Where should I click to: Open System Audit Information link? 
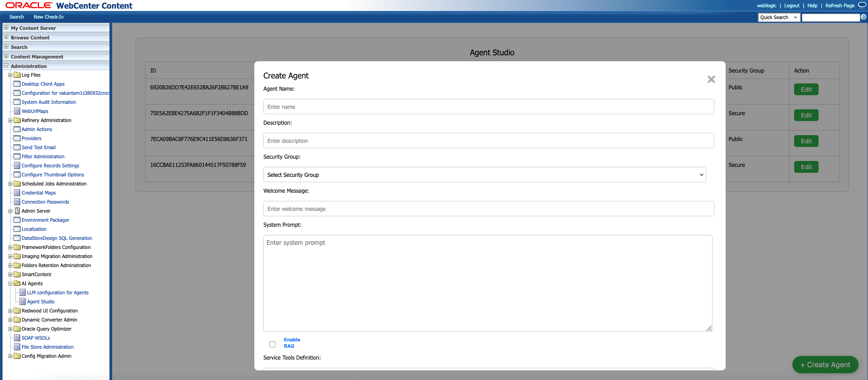(x=49, y=102)
